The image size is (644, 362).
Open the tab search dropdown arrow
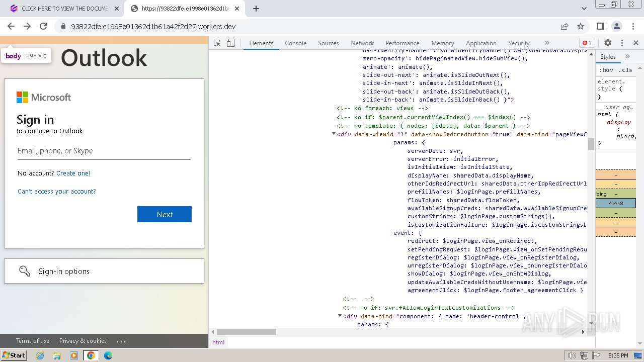584,9
